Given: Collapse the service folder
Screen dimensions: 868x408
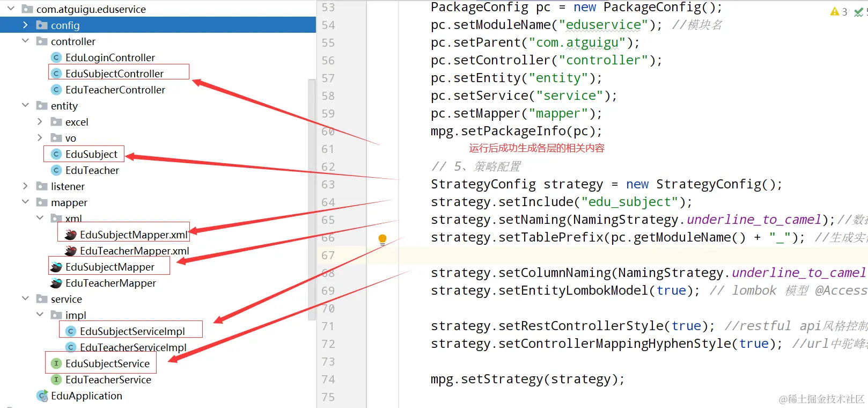Looking at the screenshot, I should [x=25, y=298].
